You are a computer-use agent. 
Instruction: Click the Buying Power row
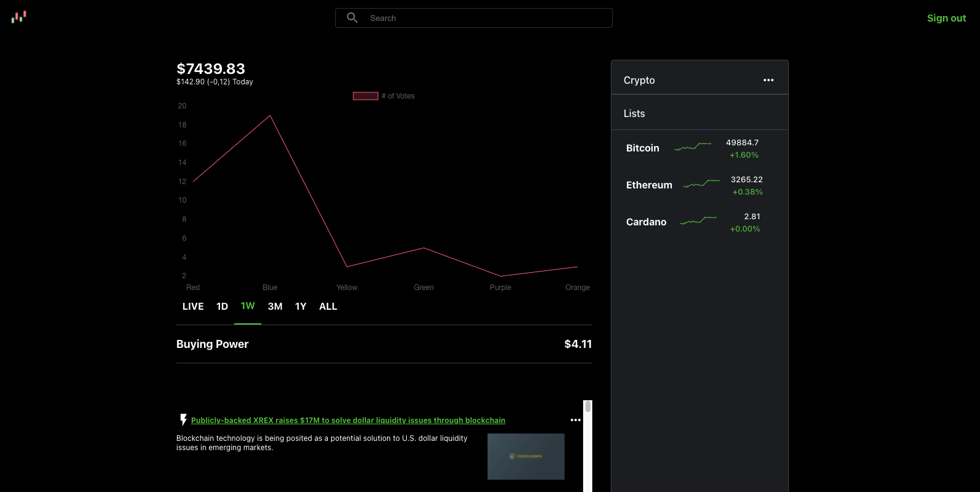pos(384,344)
